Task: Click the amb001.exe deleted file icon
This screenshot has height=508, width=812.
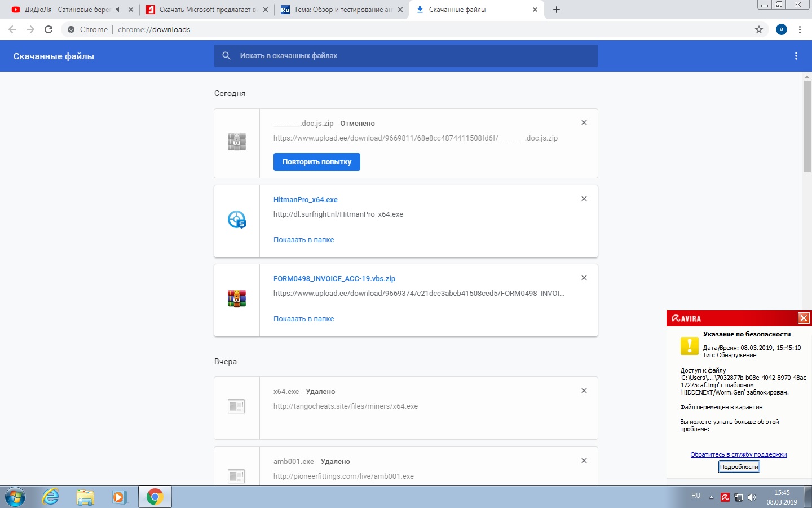Action: tap(236, 476)
